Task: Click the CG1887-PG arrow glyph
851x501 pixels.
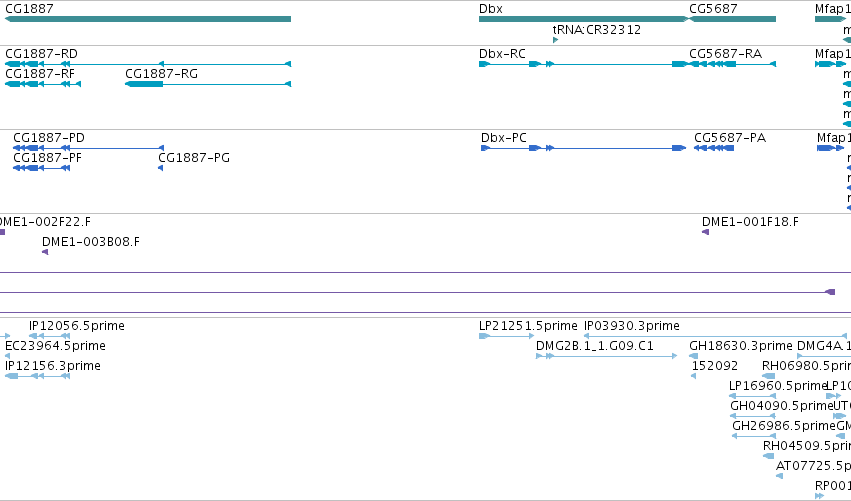Action: (x=161, y=168)
